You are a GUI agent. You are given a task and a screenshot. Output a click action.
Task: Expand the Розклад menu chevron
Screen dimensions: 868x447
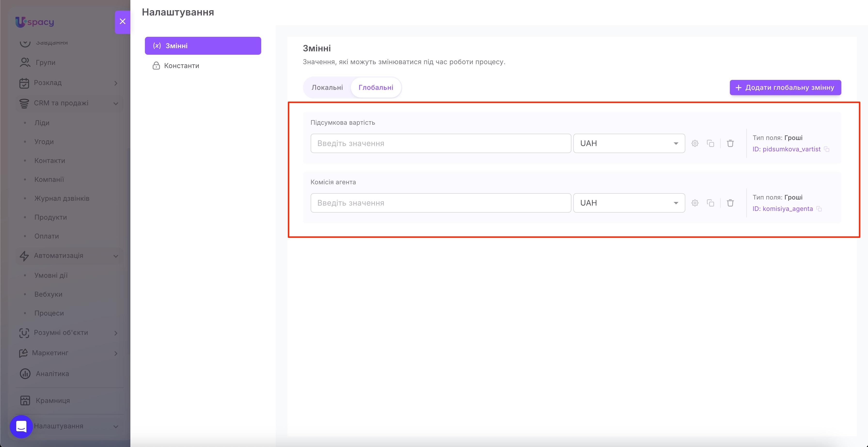(116, 83)
